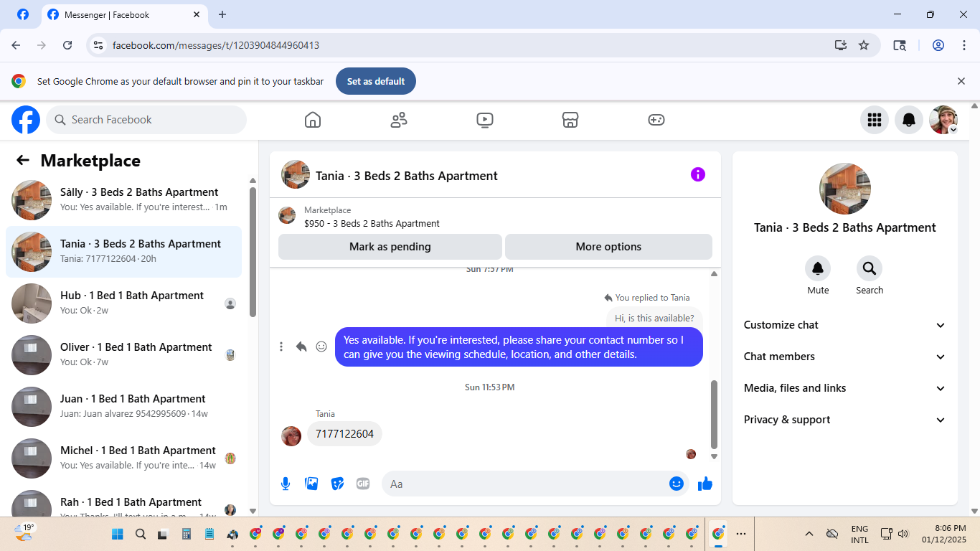Open the Sàlly 3 Beds 2 Baths conversation
Screen dimensions: 980x551
[123, 200]
